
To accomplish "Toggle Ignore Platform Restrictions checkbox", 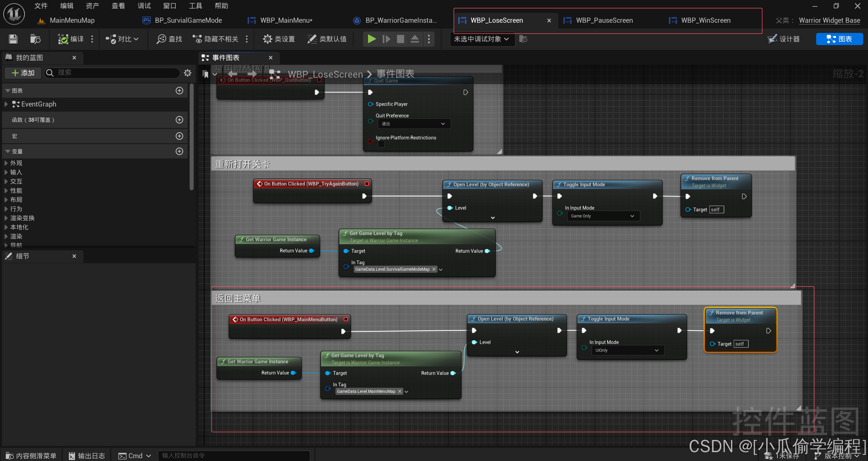I will [x=381, y=144].
